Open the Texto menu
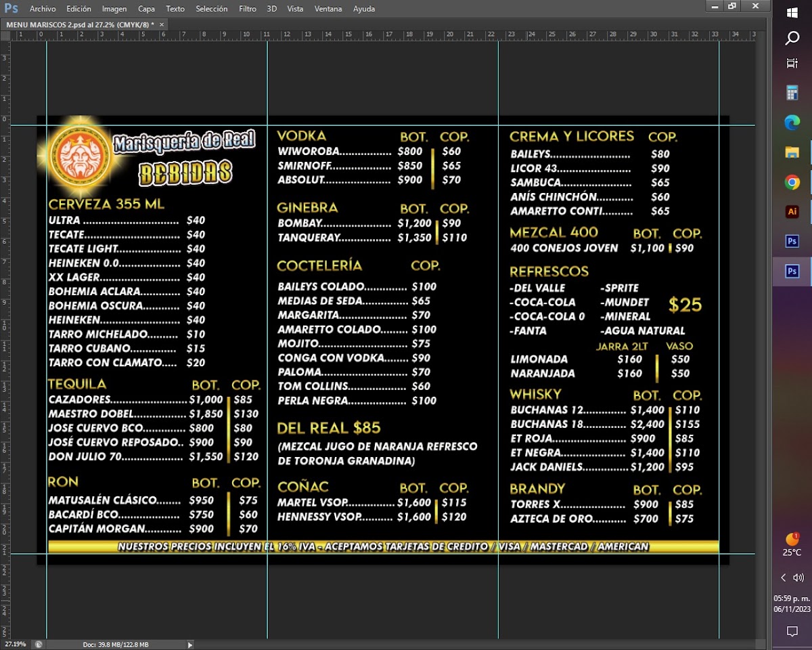Screen dimensions: 812x650 pos(175,9)
